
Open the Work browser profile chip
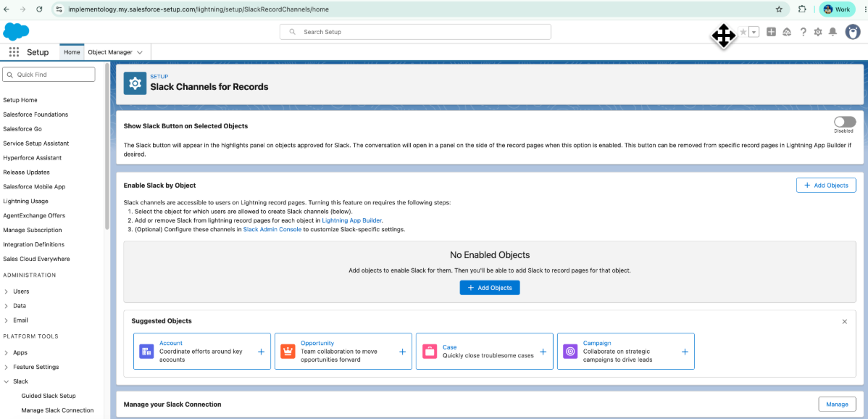point(837,9)
